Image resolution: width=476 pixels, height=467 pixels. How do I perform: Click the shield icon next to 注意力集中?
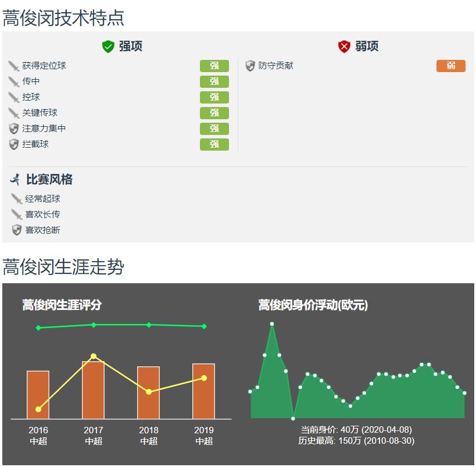pos(15,129)
